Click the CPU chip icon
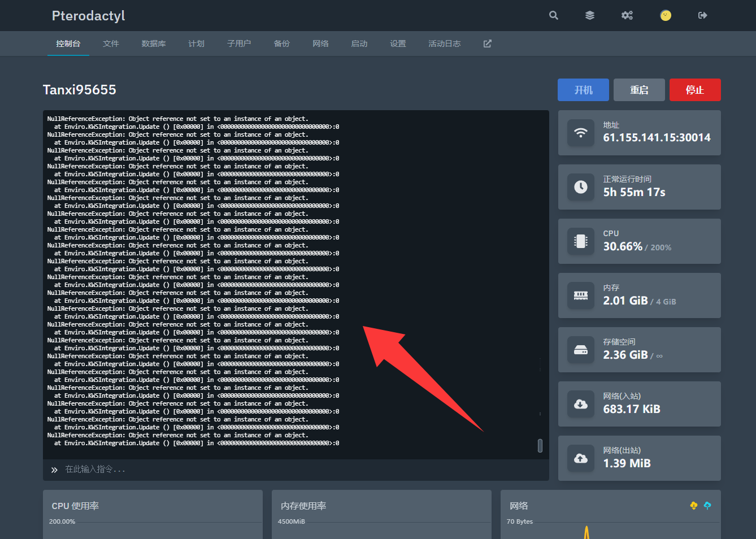This screenshot has width=756, height=539. tap(581, 241)
